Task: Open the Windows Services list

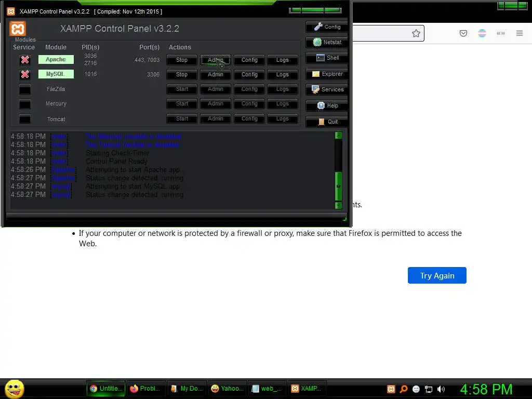Action: point(326,89)
